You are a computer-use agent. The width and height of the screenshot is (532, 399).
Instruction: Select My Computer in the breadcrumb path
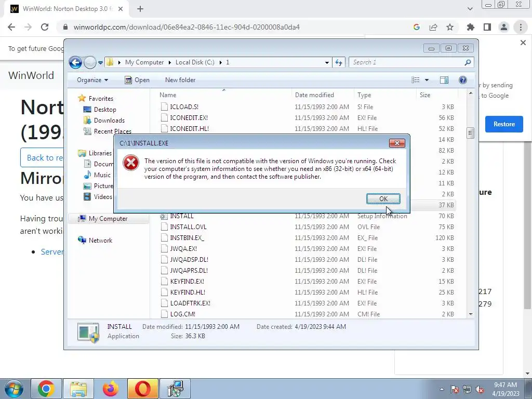[144, 62]
